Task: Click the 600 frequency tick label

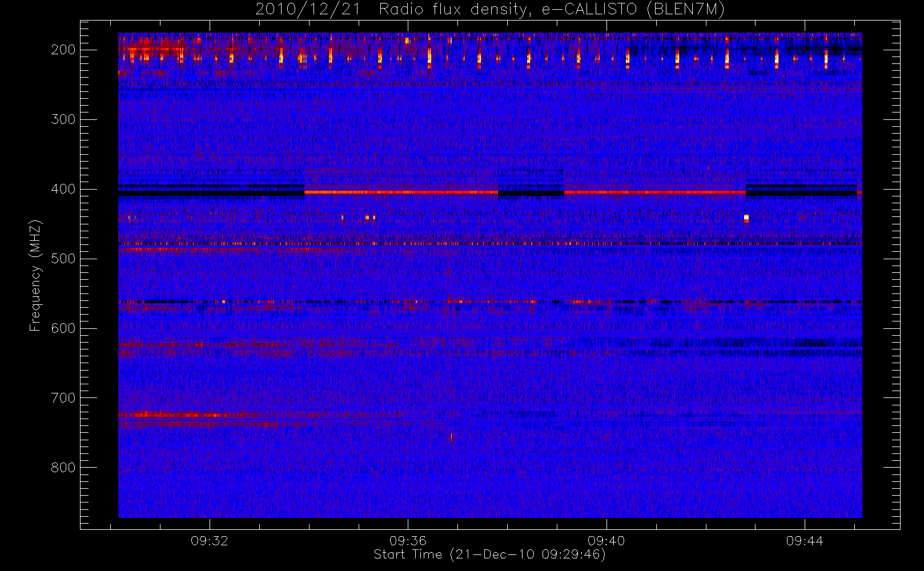Action: (63, 328)
